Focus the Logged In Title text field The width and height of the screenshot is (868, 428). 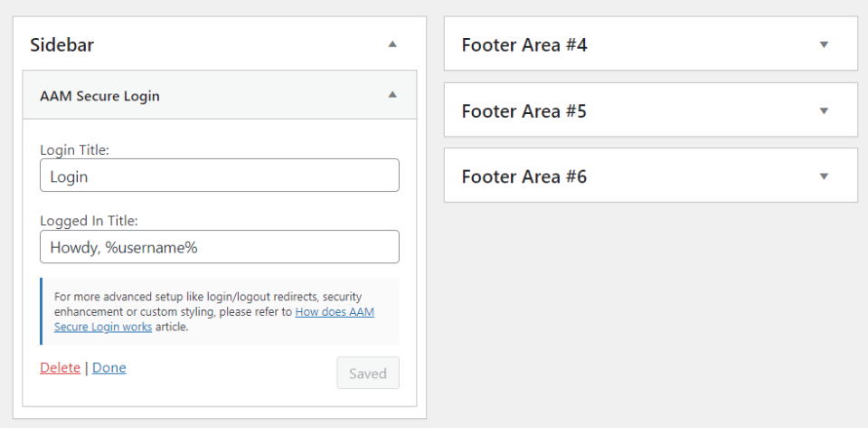pyautogui.click(x=220, y=247)
